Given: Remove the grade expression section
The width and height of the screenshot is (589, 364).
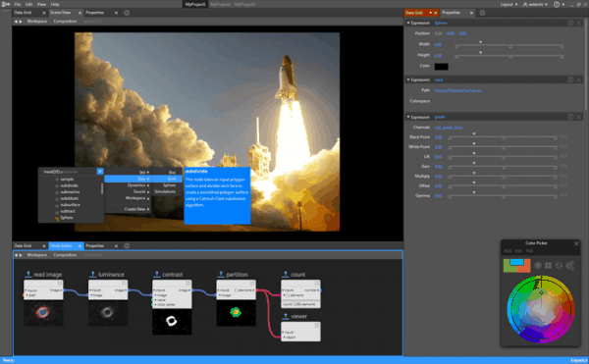Looking at the screenshot, I should tap(579, 117).
